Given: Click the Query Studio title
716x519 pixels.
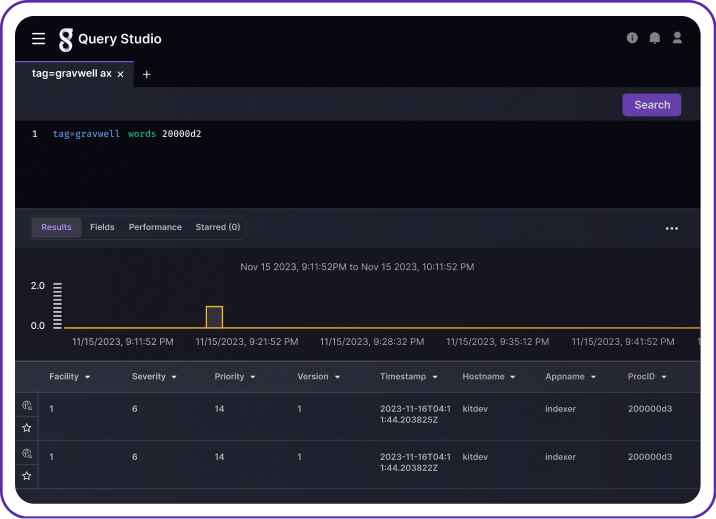Looking at the screenshot, I should (x=120, y=39).
